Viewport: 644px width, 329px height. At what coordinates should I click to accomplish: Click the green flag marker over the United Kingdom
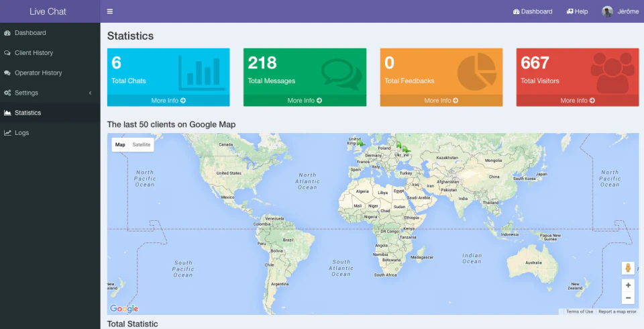tap(360, 143)
